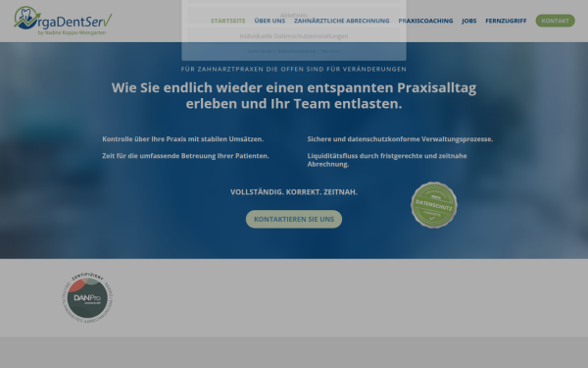Click the Kontaktieren Sie Uns button
The image size is (588, 368).
coord(294,219)
